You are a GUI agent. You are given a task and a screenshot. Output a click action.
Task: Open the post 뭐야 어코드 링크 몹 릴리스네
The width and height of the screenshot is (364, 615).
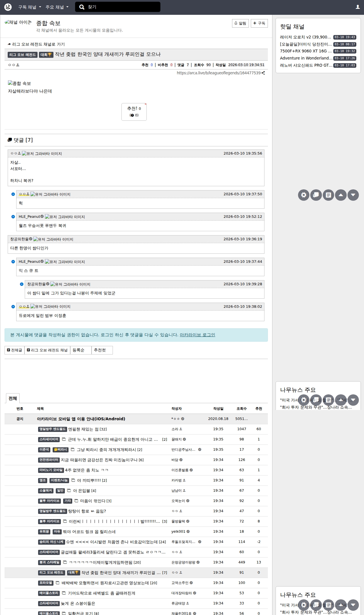(x=89, y=532)
